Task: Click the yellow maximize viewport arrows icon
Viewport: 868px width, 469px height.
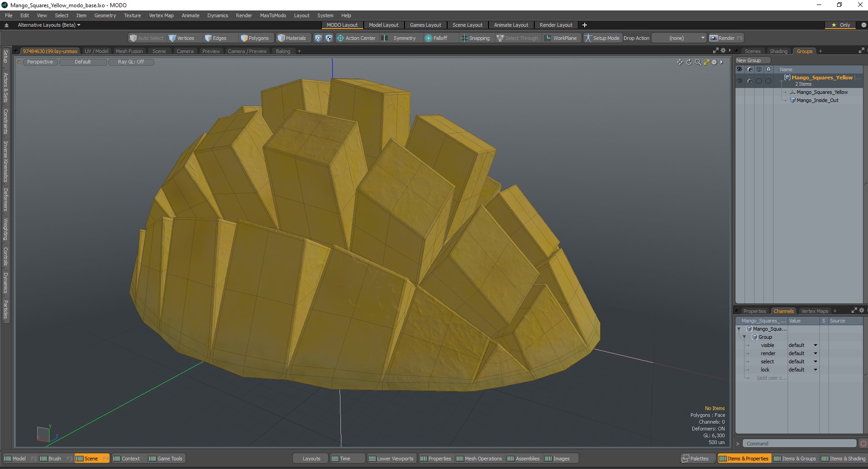Action: pyautogui.click(x=706, y=62)
